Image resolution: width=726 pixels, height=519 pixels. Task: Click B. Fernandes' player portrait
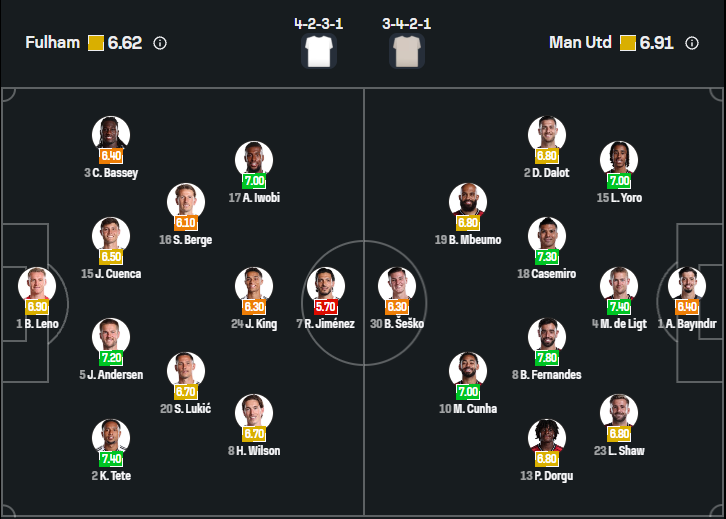click(x=547, y=337)
